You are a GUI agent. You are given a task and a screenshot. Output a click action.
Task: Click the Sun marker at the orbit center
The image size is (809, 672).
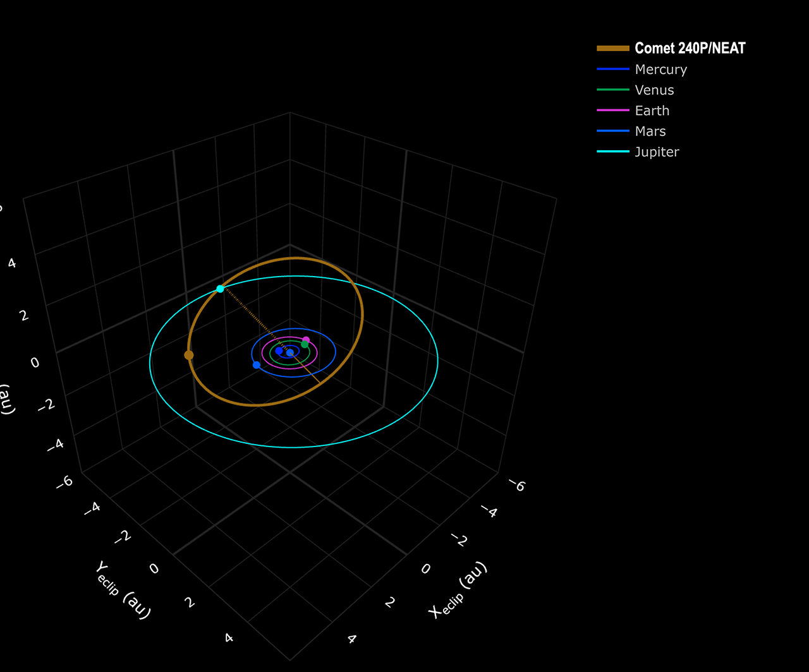coord(290,353)
